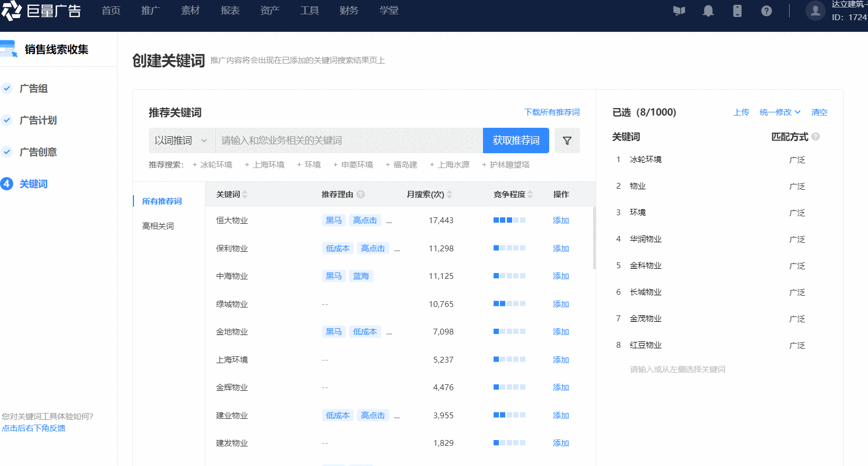Click the business keyword input field
The width and height of the screenshot is (868, 466).
tap(348, 140)
